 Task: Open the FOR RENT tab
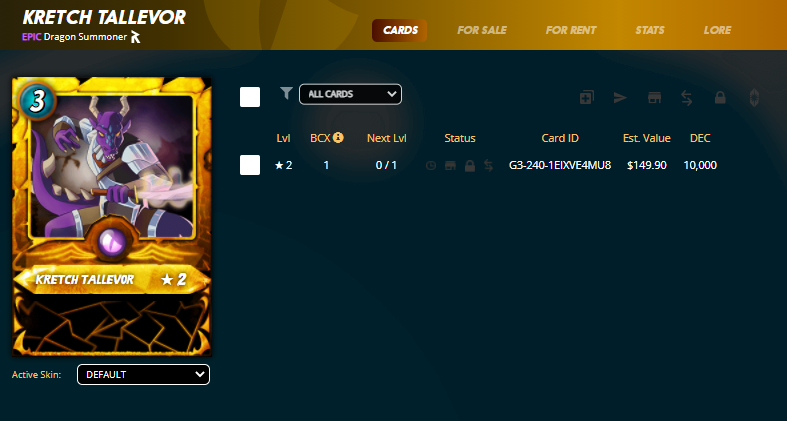coord(571,30)
